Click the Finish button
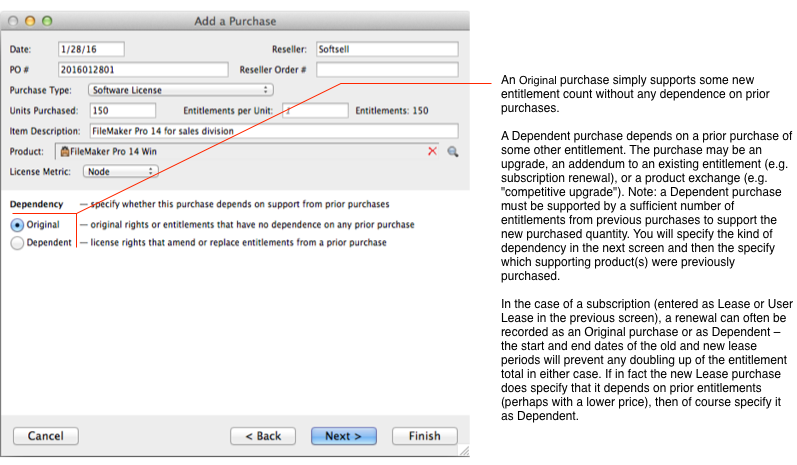 [x=424, y=436]
